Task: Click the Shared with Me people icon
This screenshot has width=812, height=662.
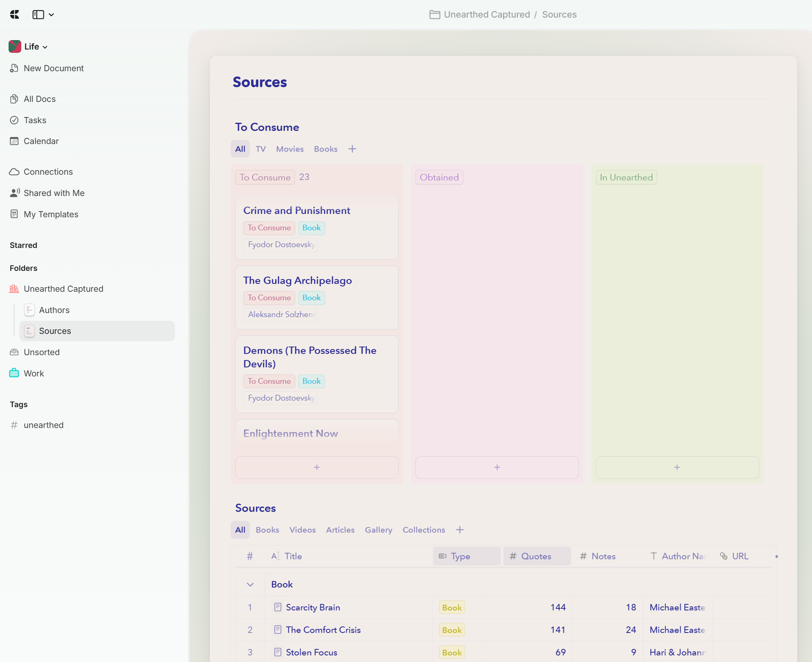Action: click(x=15, y=193)
